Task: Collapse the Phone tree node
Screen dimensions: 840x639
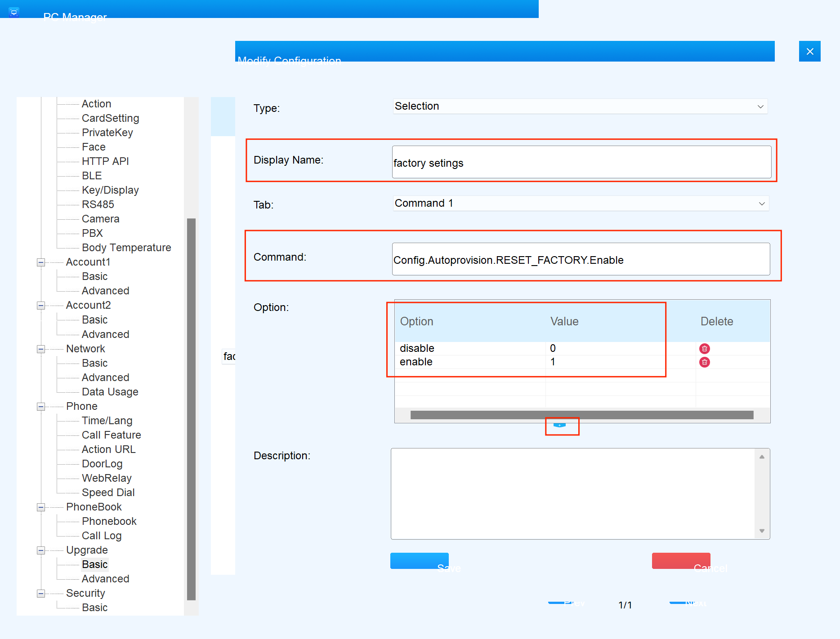Action: [x=41, y=407]
